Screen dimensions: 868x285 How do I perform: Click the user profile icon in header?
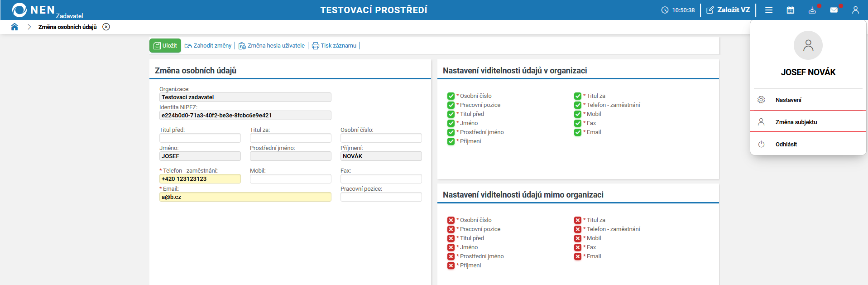coord(855,10)
